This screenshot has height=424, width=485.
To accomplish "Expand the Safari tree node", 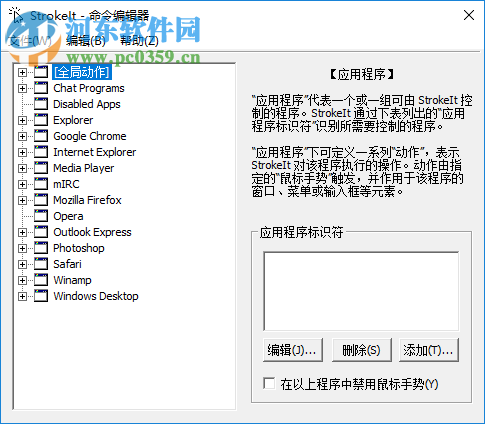I will tap(22, 264).
